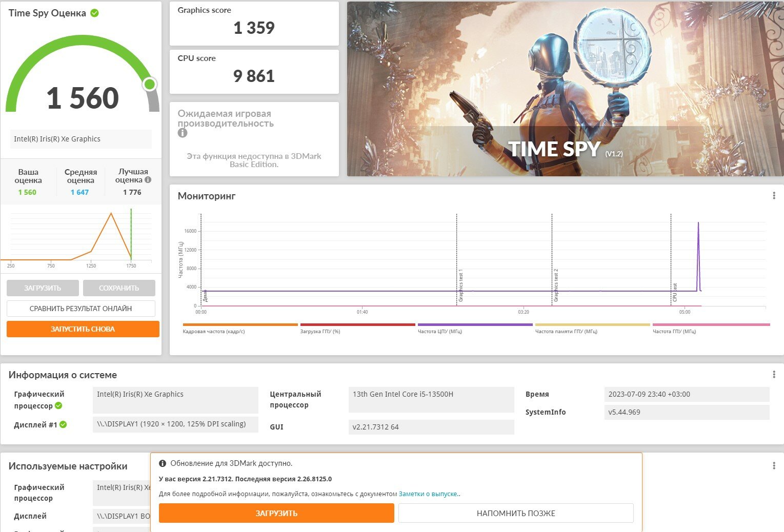
Task: Click НАПОМНИТЬ ПОЗЖЕ in update dialog
Action: coord(516,513)
